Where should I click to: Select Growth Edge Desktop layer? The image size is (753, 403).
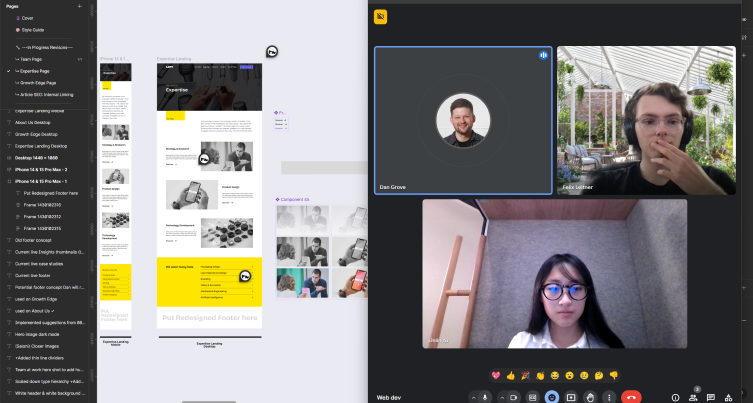pyautogui.click(x=36, y=134)
